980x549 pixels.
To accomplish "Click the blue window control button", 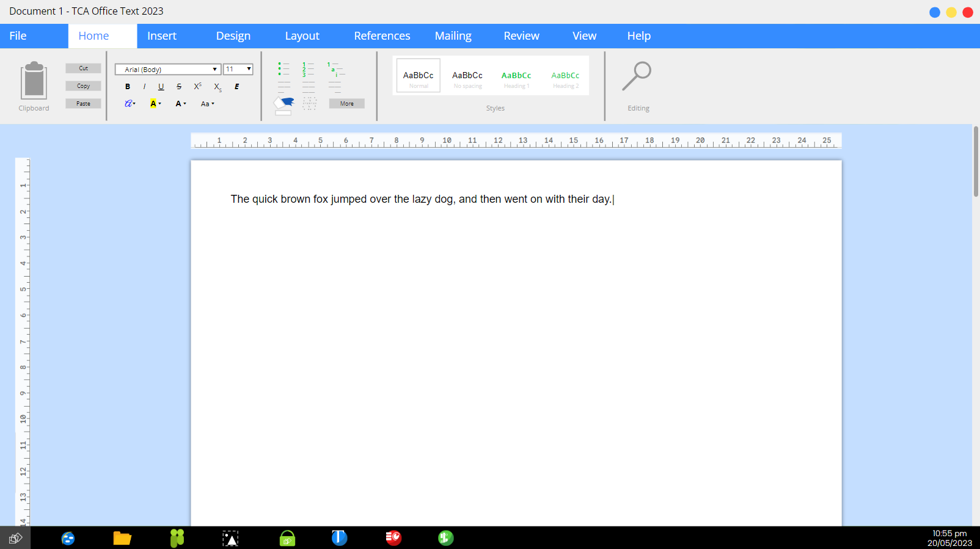I will tap(935, 12).
